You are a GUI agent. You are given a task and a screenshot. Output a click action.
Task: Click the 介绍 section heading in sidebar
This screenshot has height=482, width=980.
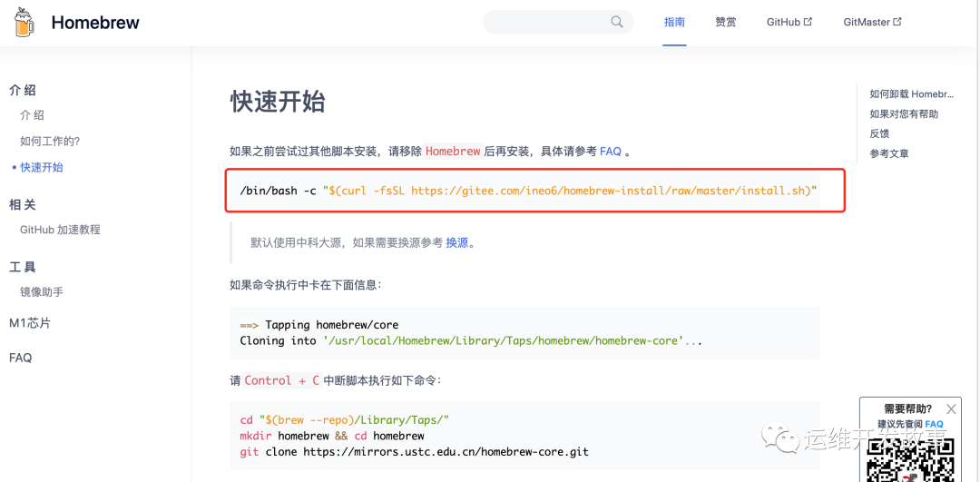[x=23, y=90]
